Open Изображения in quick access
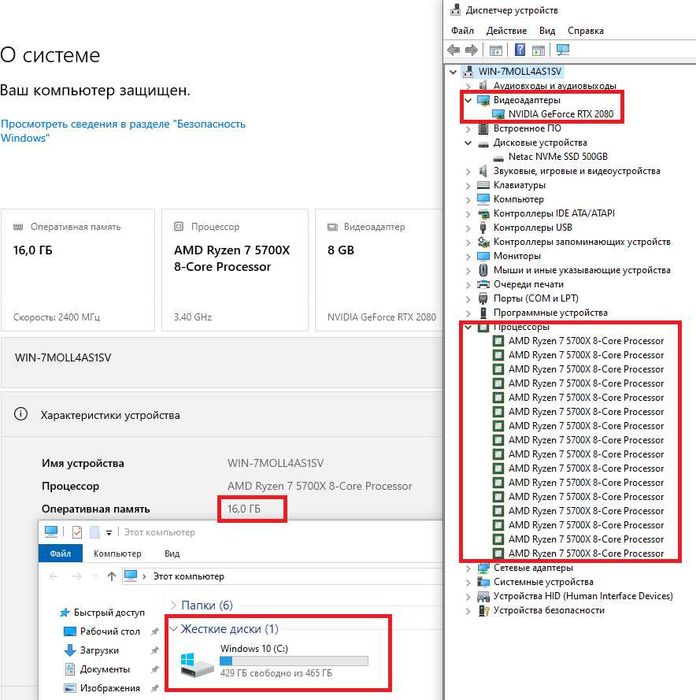696x700 pixels. point(110,688)
